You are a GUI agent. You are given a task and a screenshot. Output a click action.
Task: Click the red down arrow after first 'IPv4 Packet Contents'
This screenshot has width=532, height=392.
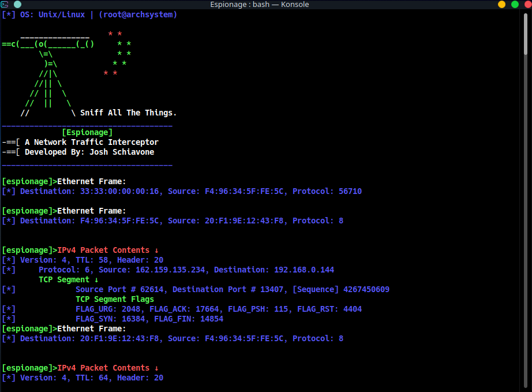156,250
